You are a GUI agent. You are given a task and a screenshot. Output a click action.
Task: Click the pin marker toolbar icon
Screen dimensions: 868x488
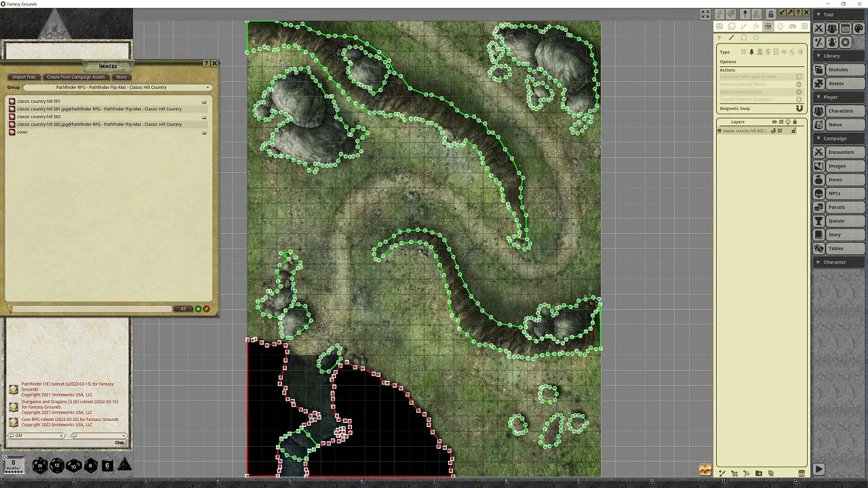745,14
